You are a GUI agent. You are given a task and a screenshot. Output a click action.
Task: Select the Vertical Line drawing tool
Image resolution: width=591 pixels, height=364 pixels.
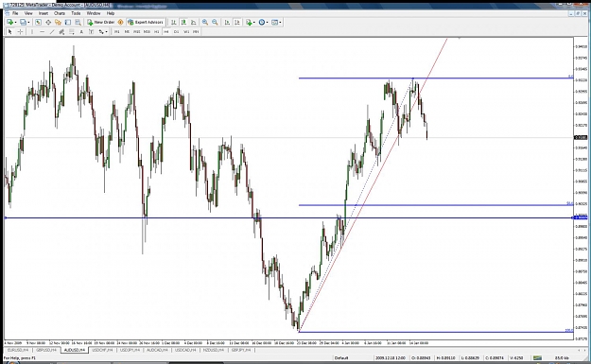click(x=32, y=32)
